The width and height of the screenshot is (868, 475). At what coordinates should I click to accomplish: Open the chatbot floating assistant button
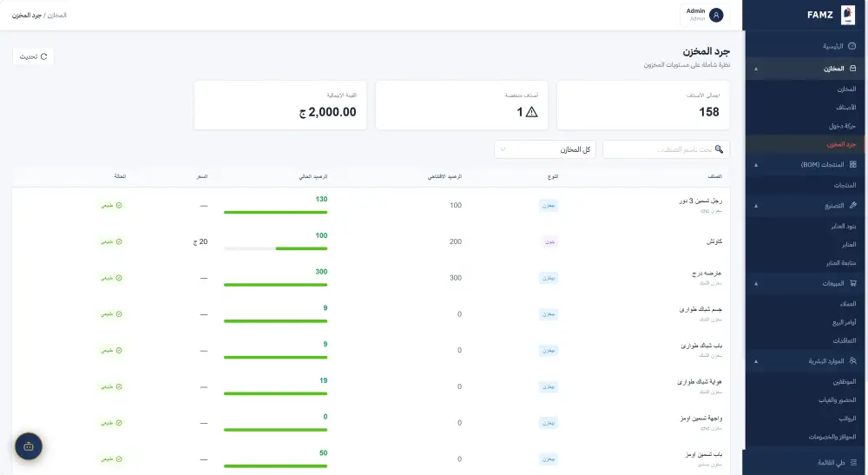point(29,446)
